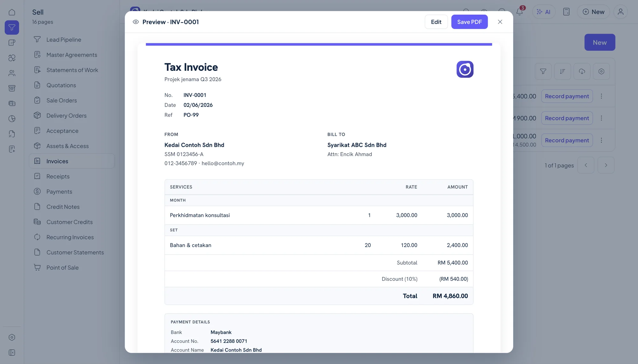Click the company logo on the invoice
The height and width of the screenshot is (364, 638).
coord(465,69)
